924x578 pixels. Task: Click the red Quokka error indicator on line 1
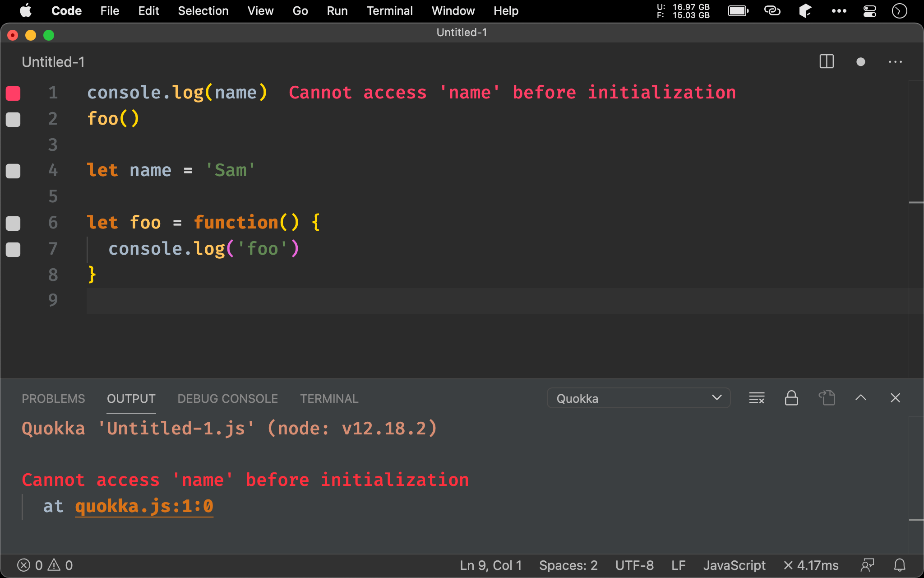13,93
